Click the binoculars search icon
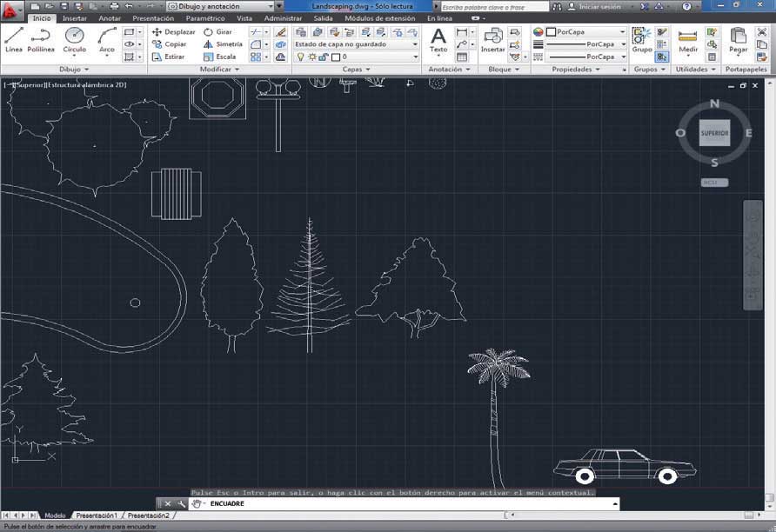The image size is (776, 532). tap(557, 6)
